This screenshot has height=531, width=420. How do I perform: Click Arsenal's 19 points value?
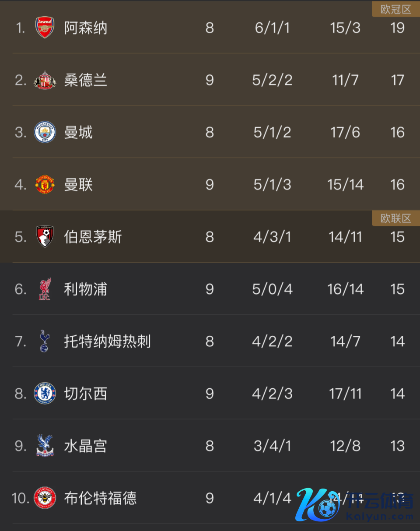click(x=397, y=28)
